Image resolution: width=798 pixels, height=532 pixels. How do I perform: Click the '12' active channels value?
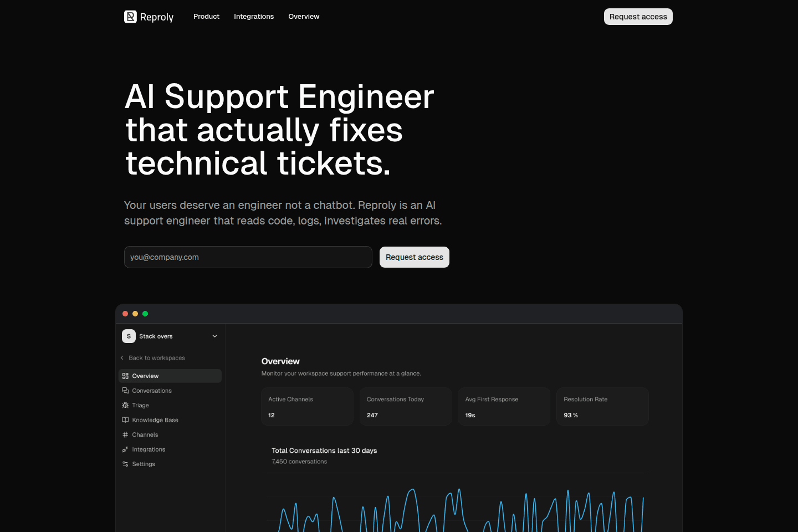point(272,415)
